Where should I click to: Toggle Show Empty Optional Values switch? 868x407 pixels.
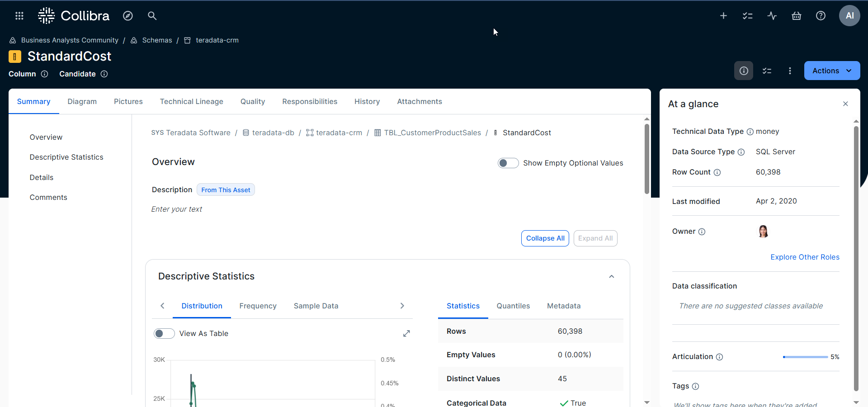click(x=508, y=163)
